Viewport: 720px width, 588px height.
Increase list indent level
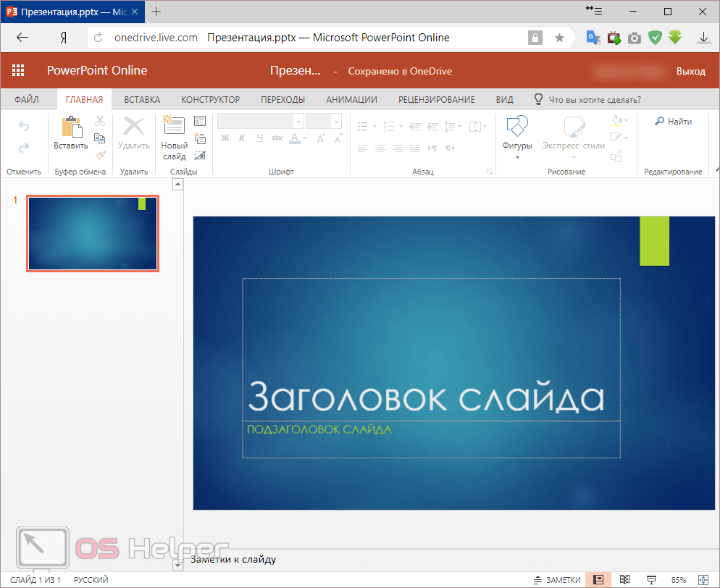(432, 126)
